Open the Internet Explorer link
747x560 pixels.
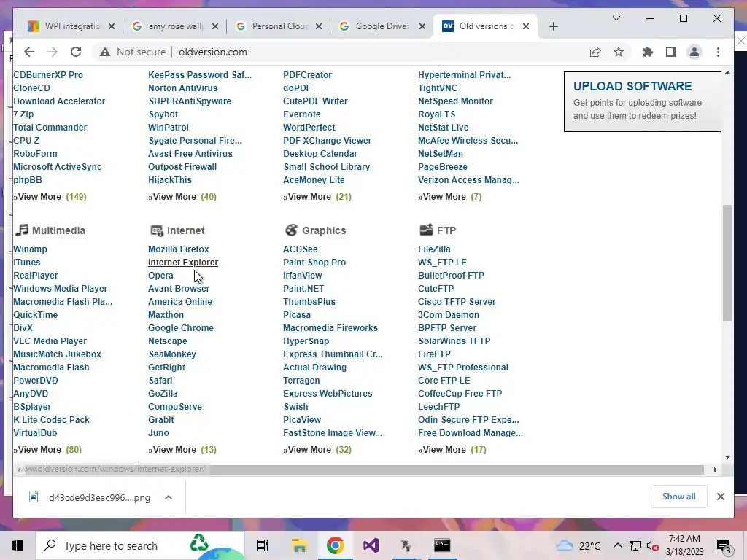[183, 262]
